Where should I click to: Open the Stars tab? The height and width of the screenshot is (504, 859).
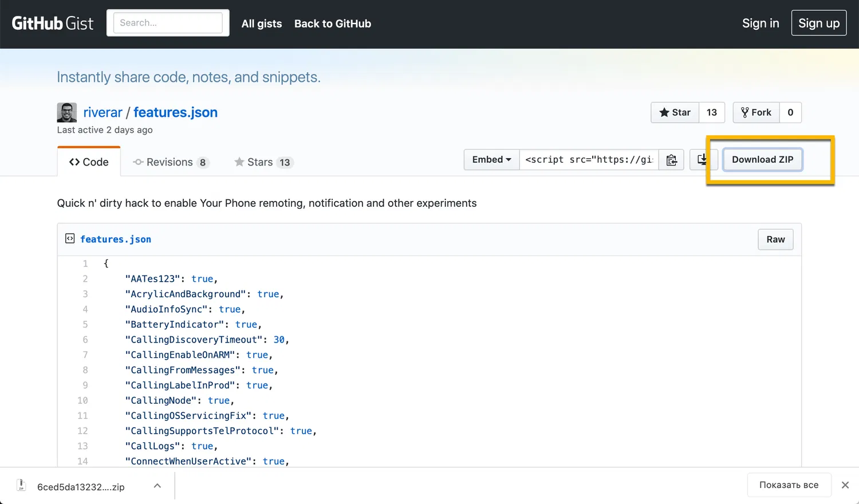click(263, 163)
